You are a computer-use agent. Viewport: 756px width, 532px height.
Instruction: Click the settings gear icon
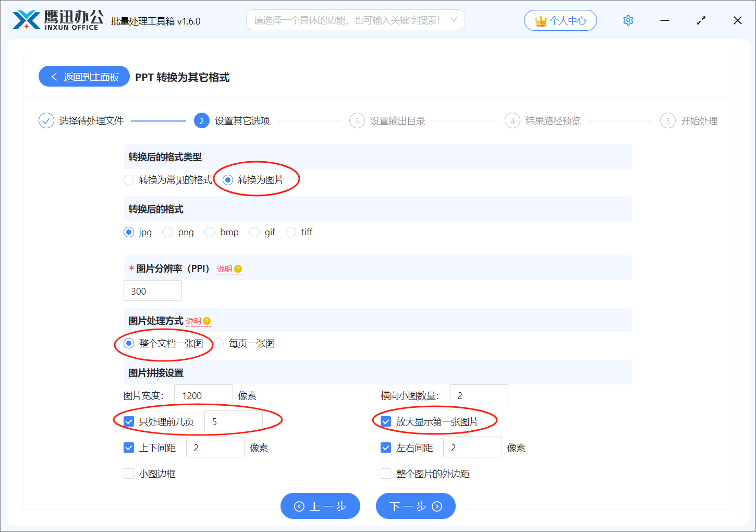(x=628, y=20)
